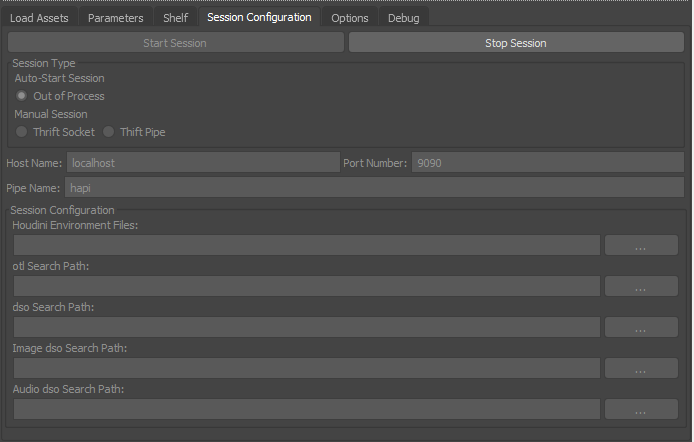Screen dimensions: 694x442
Task: Select the Shelf tab
Action: [x=175, y=18]
